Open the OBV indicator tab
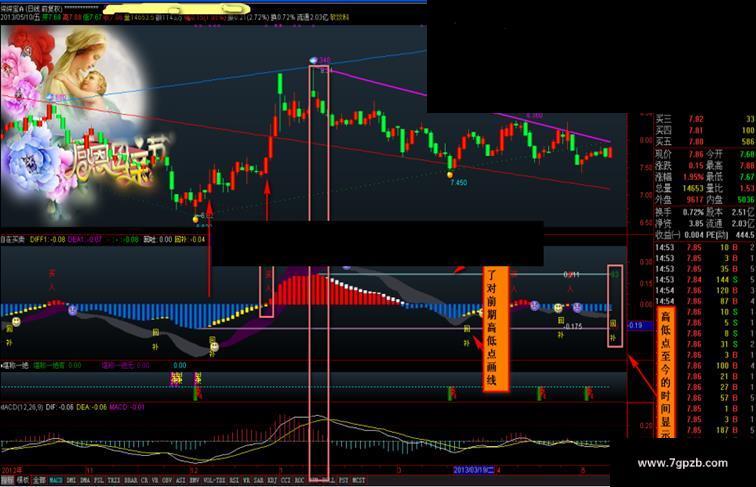This screenshot has height=487, width=756. tap(167, 480)
